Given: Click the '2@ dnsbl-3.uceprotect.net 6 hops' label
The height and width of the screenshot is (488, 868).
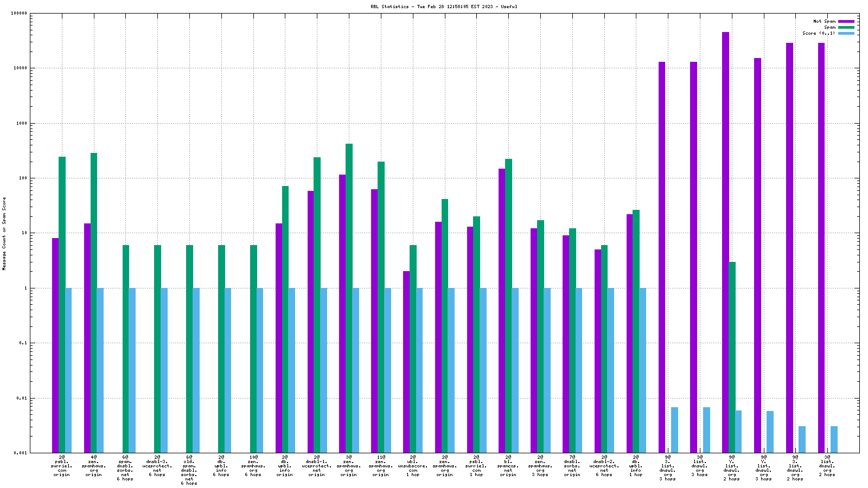Looking at the screenshot, I should pyautogui.click(x=157, y=466).
